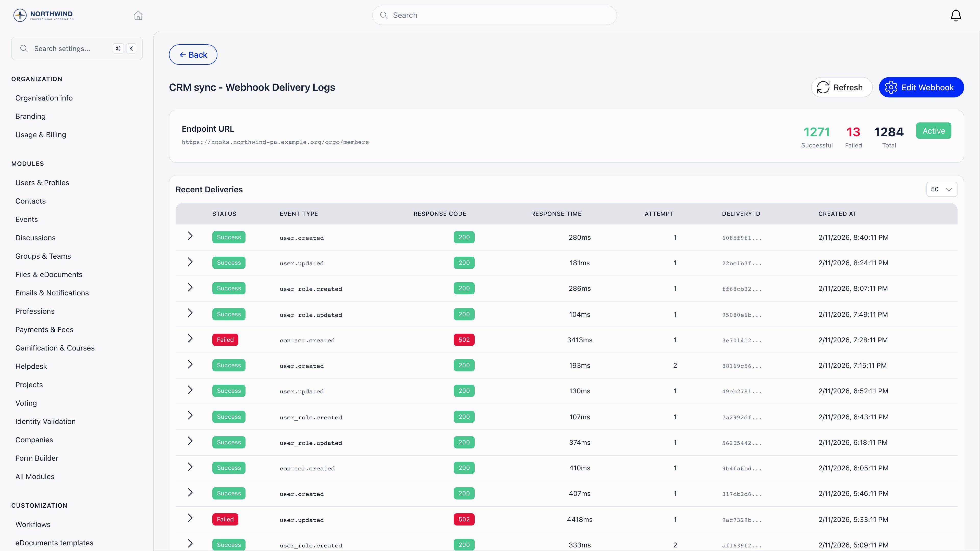The height and width of the screenshot is (551, 980).
Task: Open Gamification & Courses module
Action: coord(55,348)
